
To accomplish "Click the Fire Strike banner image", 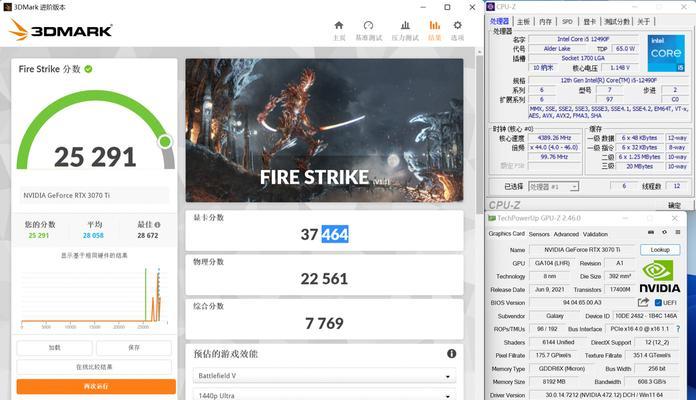I will click(x=324, y=130).
